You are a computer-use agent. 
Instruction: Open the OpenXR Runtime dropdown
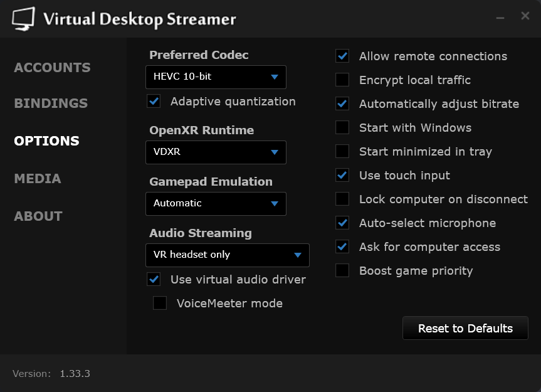pos(216,152)
